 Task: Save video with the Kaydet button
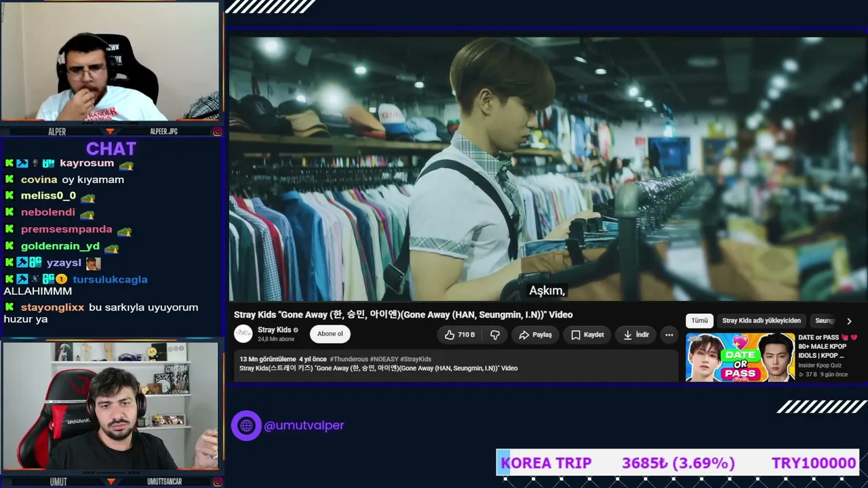[587, 335]
